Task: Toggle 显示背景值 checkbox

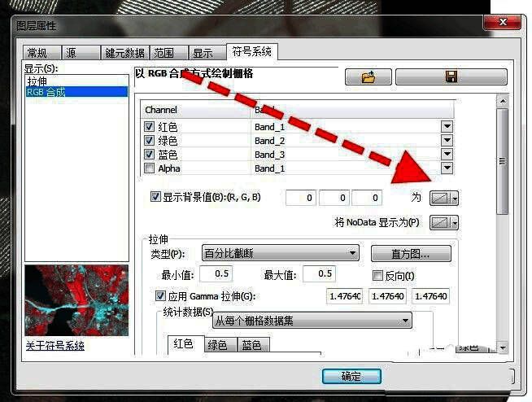Action: 156,197
